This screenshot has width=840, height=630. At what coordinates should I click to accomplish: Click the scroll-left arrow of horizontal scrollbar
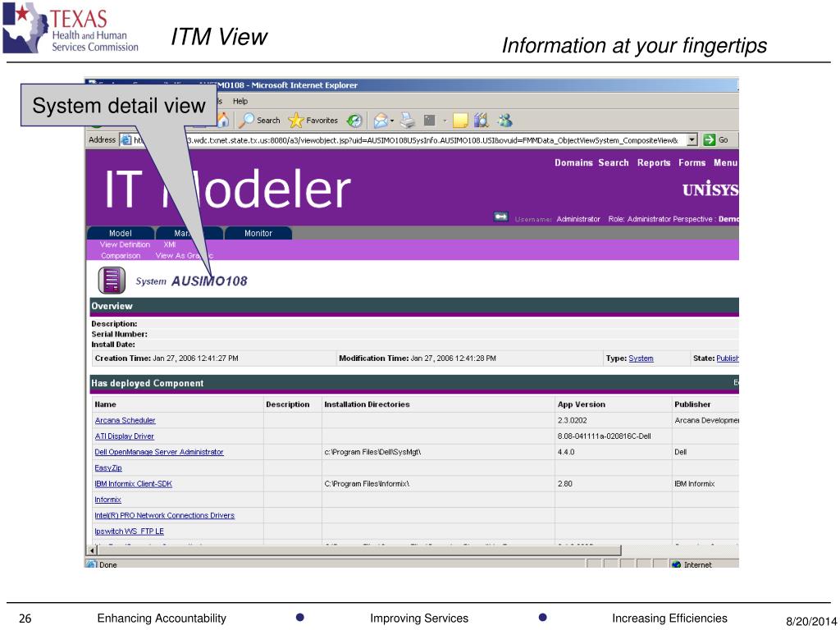tap(92, 550)
